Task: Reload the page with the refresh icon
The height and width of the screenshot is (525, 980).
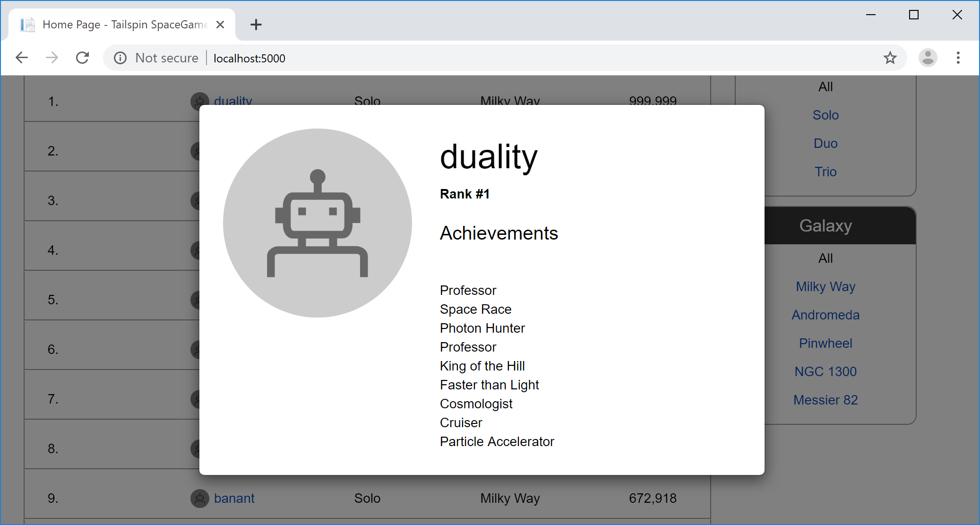Action: (x=83, y=58)
